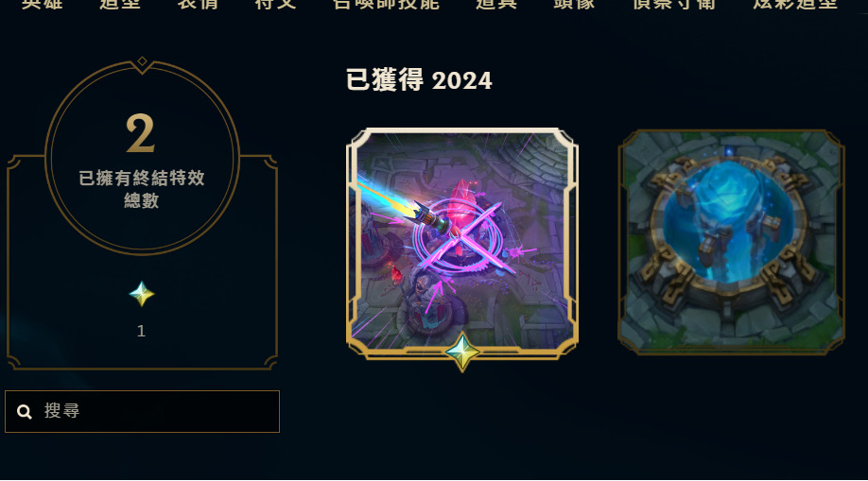The width and height of the screenshot is (868, 481).
Task: Switch to the 偵察守衛 tab
Action: pos(674,5)
